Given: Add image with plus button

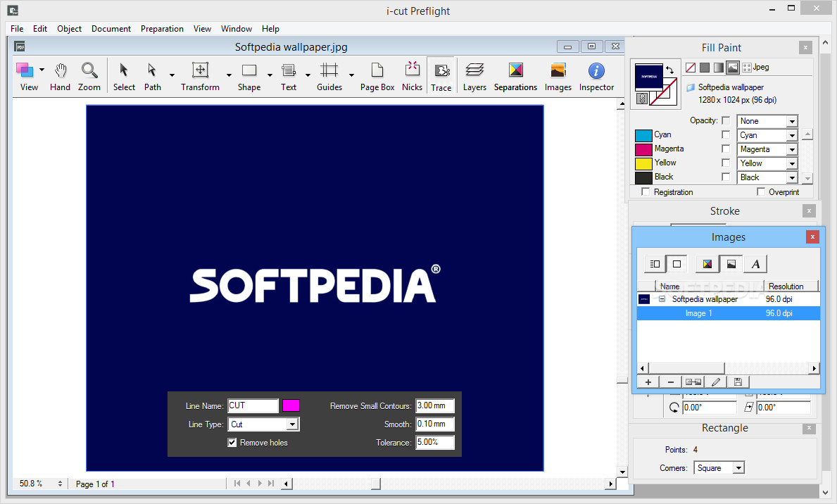Looking at the screenshot, I should (x=648, y=382).
